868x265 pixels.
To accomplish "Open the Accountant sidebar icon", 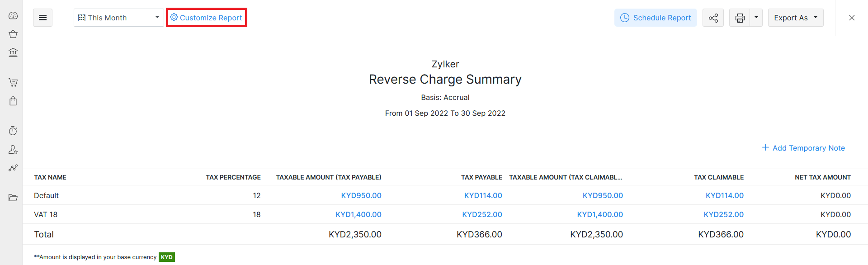I will coord(13,149).
